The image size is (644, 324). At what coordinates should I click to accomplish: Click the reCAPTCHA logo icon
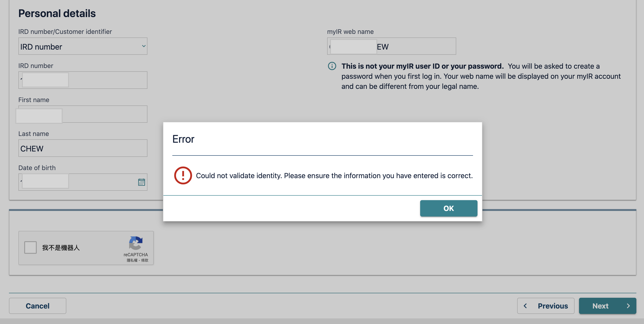click(136, 243)
